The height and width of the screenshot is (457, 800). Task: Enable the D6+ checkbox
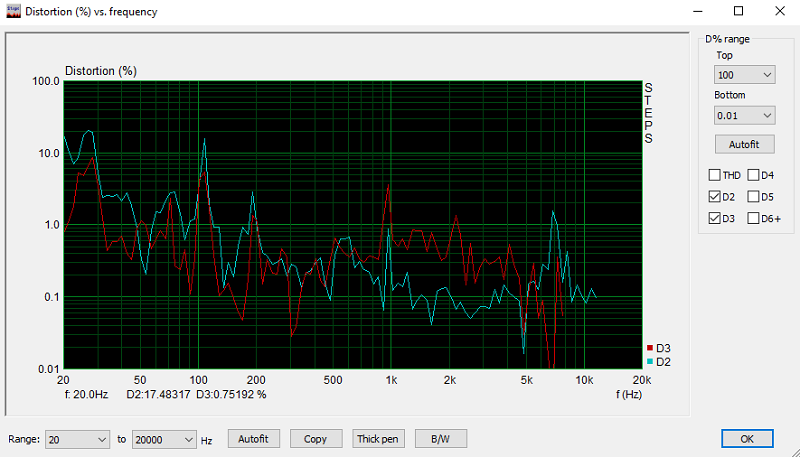[x=753, y=218]
